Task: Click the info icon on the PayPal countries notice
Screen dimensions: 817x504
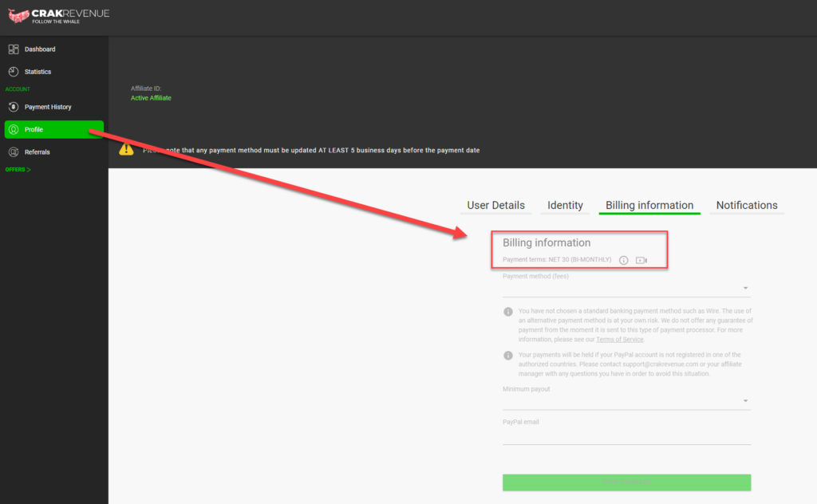Action: [508, 356]
